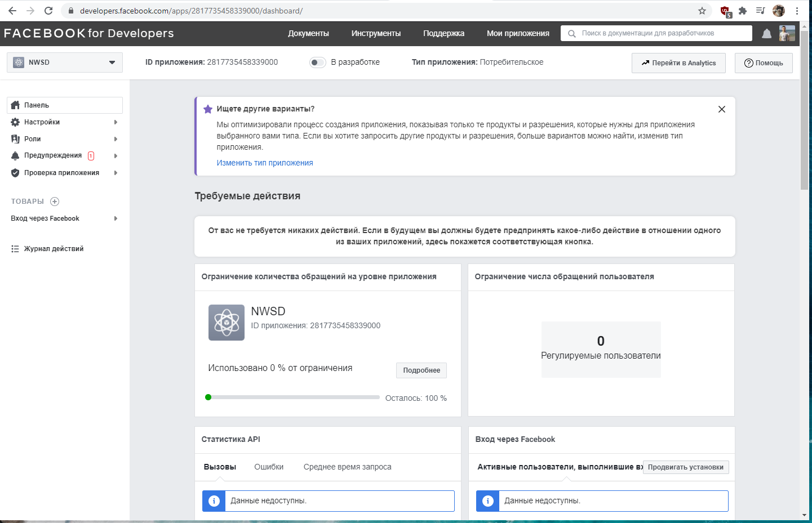
Task: Open Chrome three-dot menu
Action: pyautogui.click(x=797, y=11)
